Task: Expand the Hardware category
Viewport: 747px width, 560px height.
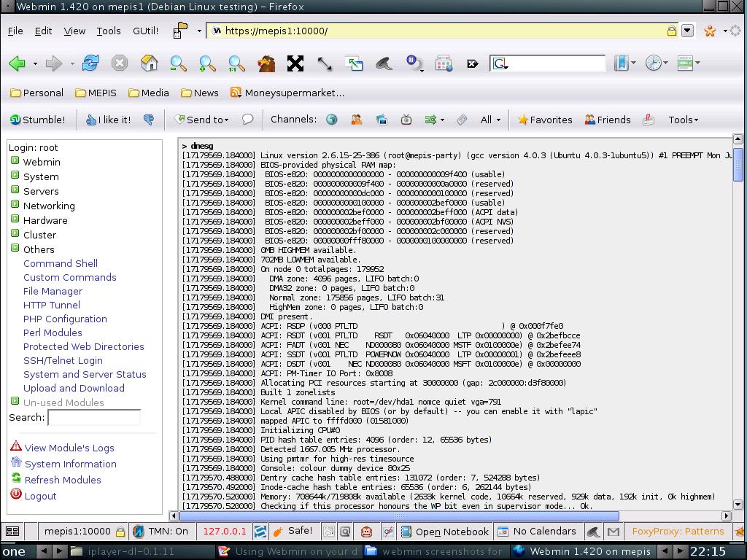Action: [x=15, y=219]
